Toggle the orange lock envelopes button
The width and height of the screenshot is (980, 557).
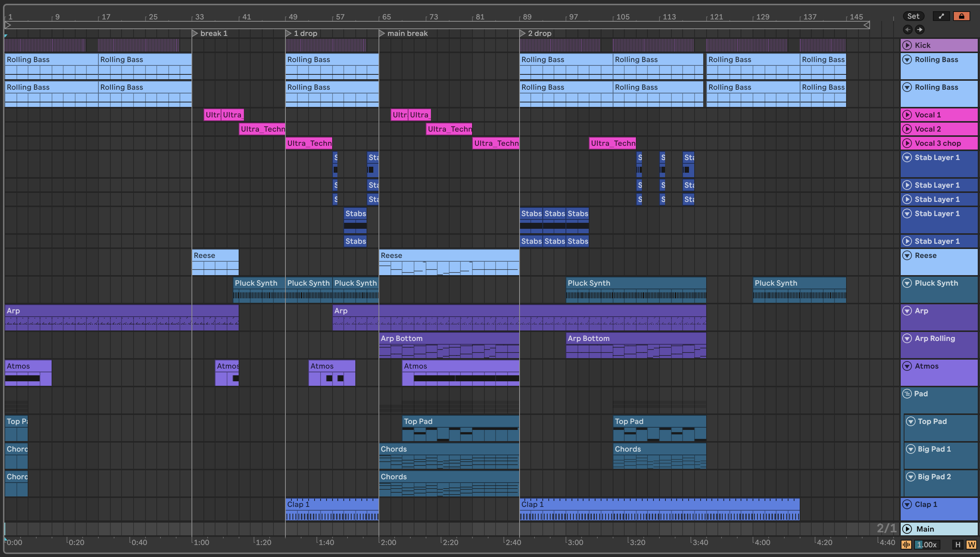tap(961, 16)
